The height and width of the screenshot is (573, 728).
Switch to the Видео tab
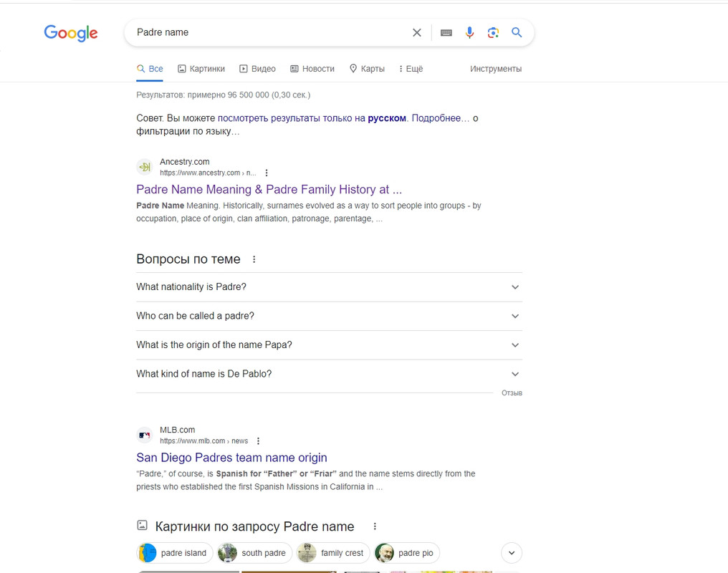257,69
